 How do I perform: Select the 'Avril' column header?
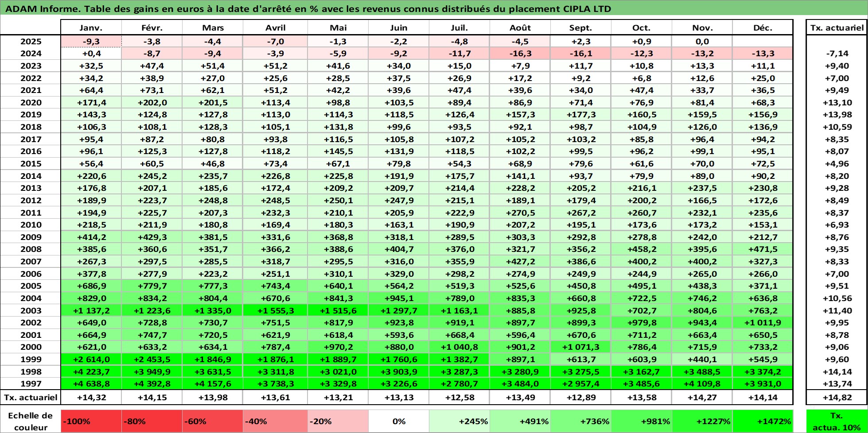click(x=275, y=27)
